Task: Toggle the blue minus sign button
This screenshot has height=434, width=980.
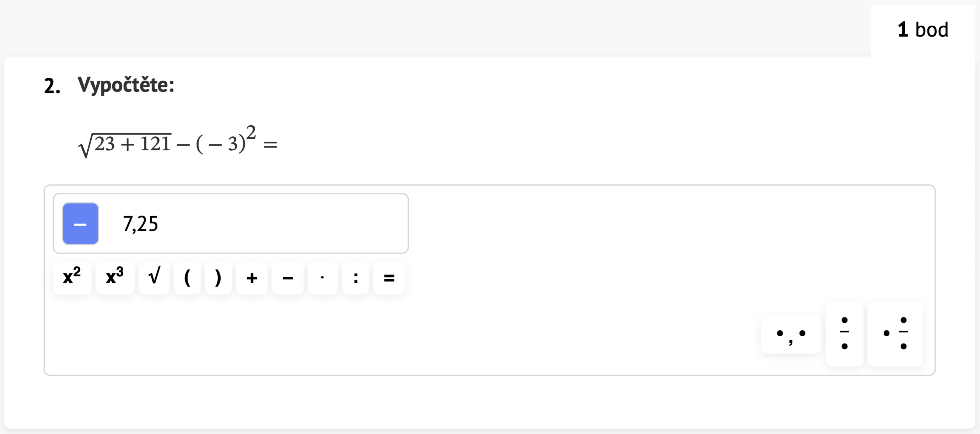Action: [80, 224]
